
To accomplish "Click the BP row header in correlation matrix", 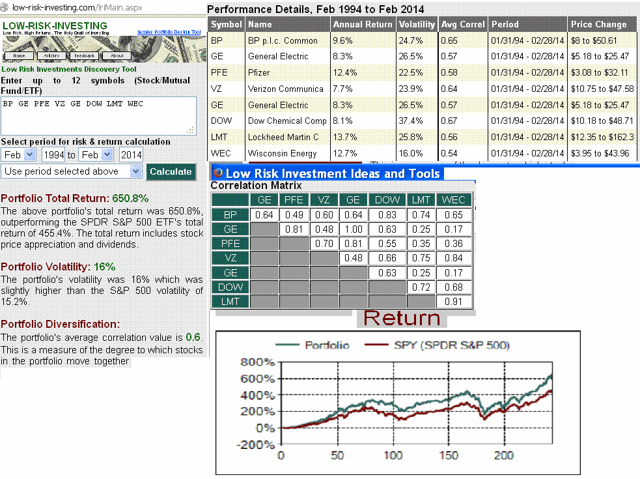I will click(x=230, y=215).
